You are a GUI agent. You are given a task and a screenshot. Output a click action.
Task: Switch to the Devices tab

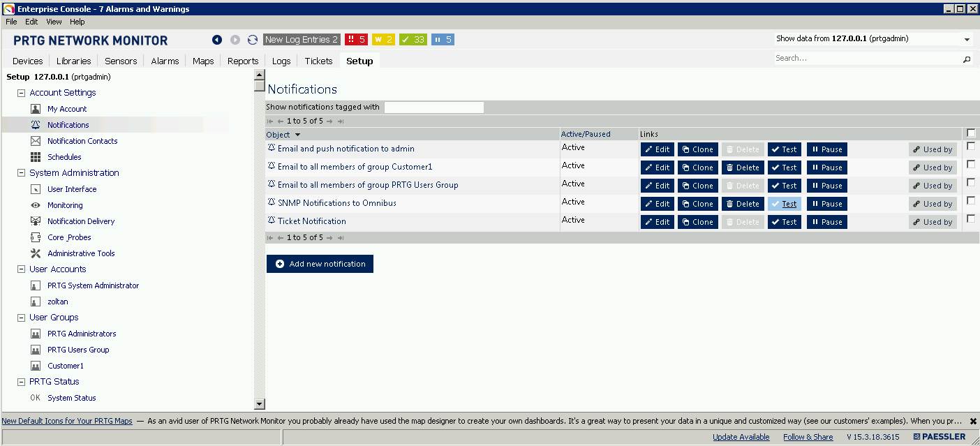[x=28, y=61]
